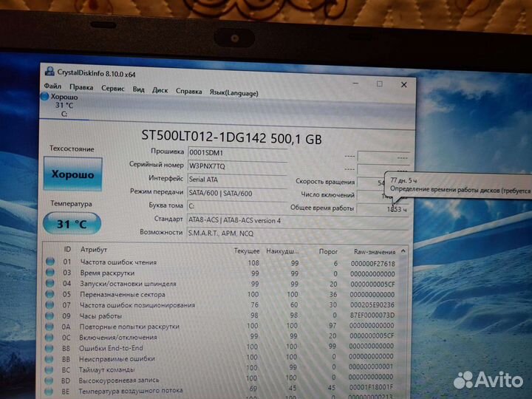Select row Частота ошибок чтения

click(220, 262)
